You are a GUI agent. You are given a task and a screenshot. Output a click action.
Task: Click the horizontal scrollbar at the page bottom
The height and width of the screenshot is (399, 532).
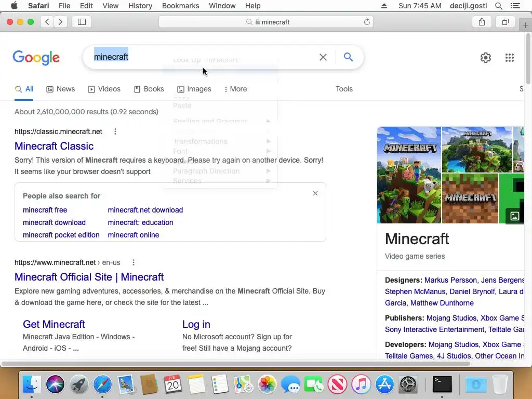235,364
